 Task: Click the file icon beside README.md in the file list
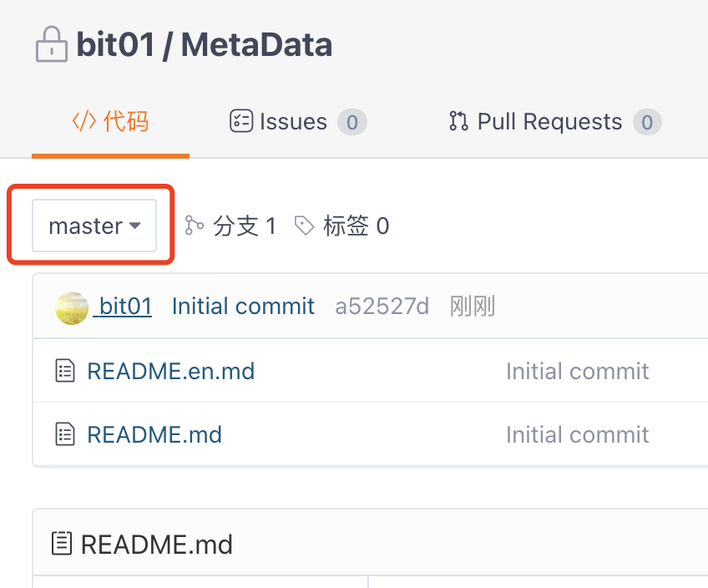65,434
